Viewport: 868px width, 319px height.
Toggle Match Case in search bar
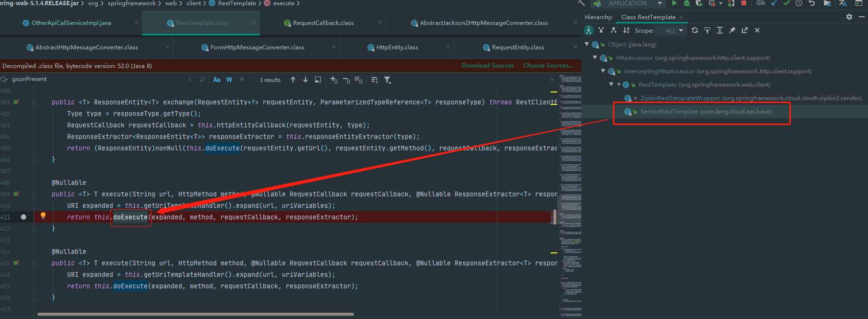tap(217, 80)
